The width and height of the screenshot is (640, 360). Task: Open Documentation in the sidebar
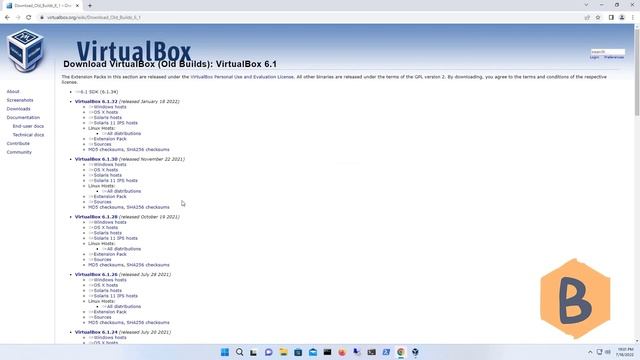click(x=23, y=118)
